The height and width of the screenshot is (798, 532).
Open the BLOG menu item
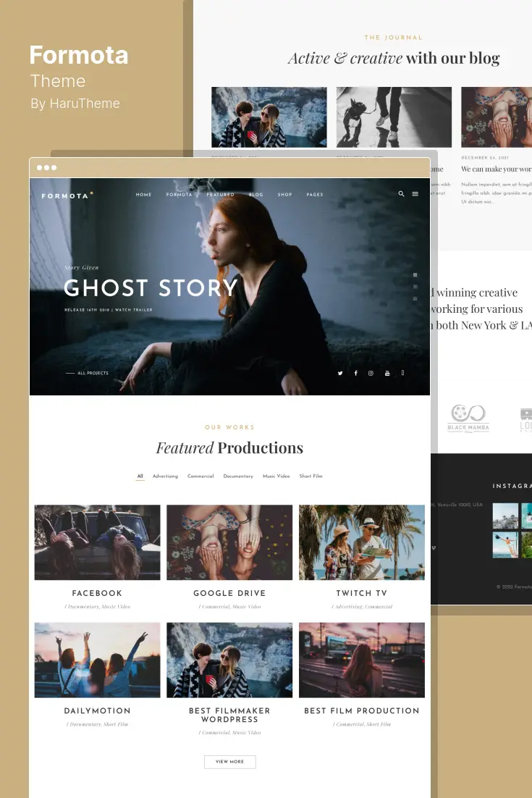point(256,194)
